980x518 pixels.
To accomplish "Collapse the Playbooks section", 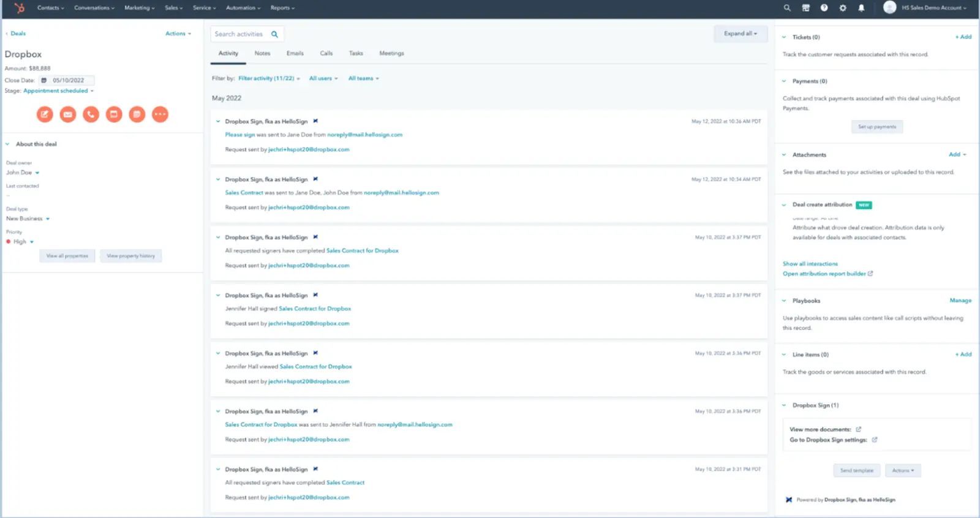I will pos(784,301).
